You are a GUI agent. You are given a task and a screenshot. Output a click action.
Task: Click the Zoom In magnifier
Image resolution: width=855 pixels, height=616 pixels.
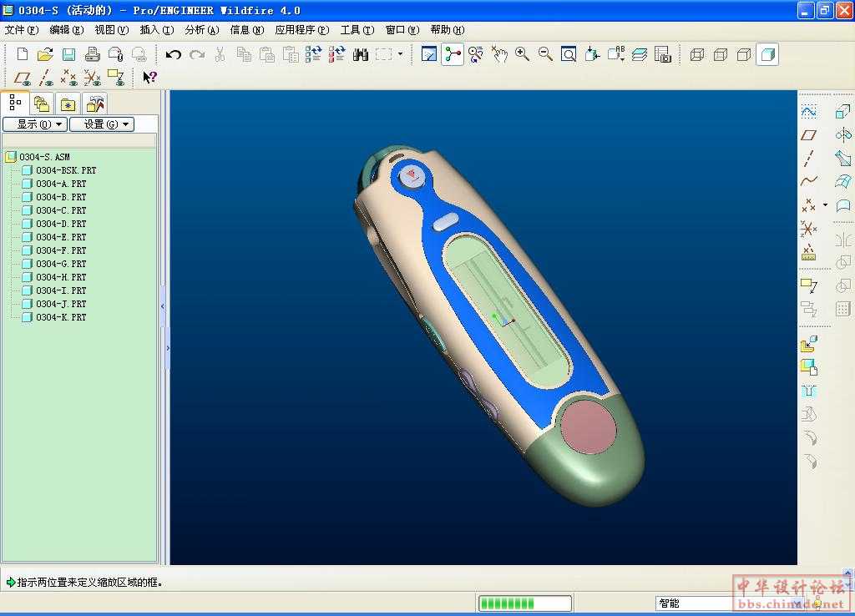(523, 54)
